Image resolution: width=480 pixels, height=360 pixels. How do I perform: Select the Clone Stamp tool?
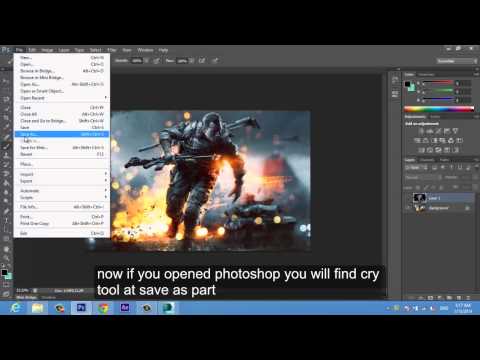(x=6, y=155)
